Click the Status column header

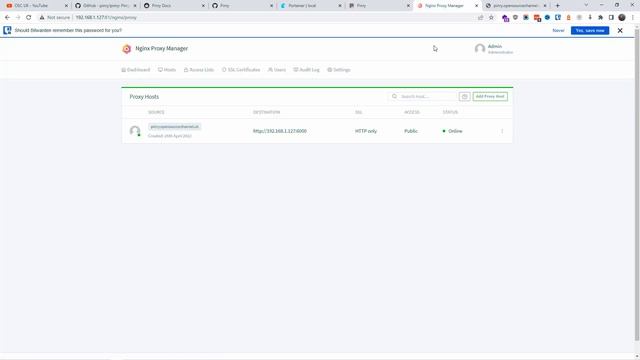(450, 112)
